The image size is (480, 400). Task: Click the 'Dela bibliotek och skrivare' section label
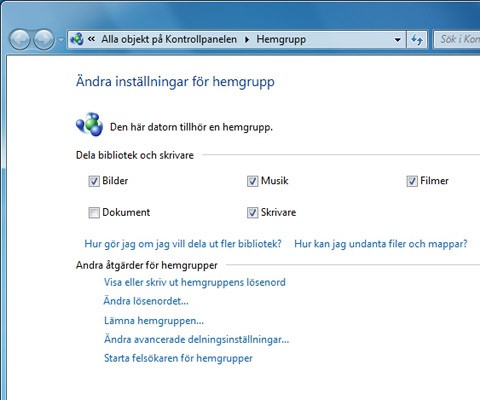(135, 155)
